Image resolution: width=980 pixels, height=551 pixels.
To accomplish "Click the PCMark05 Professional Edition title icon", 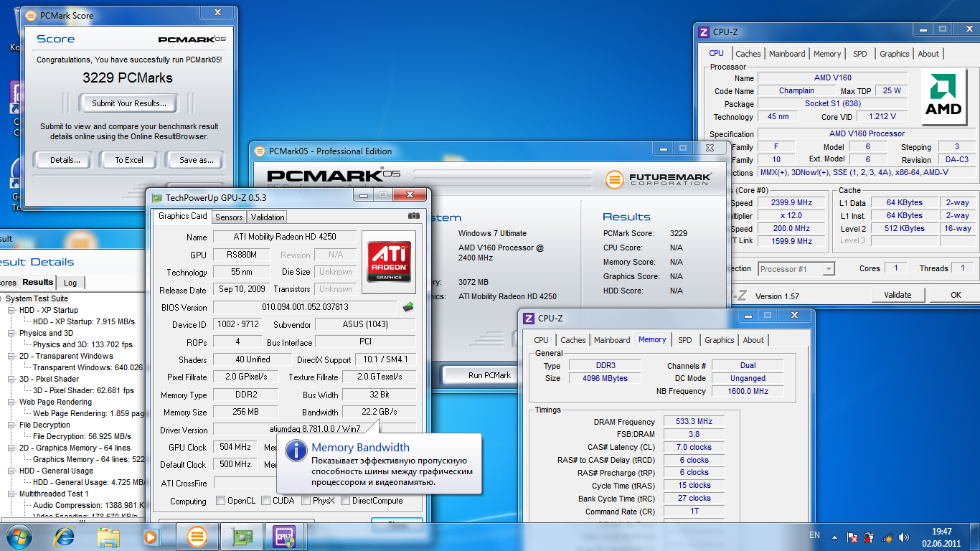I will (260, 151).
